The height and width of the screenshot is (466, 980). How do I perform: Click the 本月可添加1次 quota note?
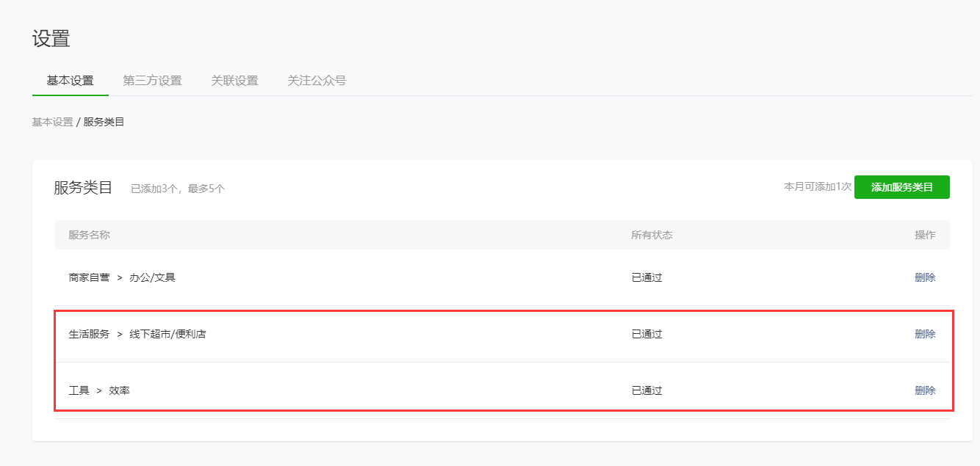tap(817, 187)
